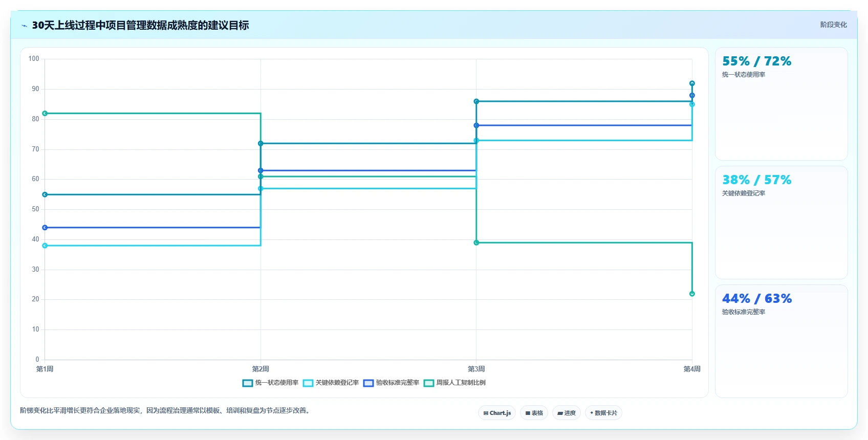Click the footnote text about 阶梯变化

pos(166,410)
